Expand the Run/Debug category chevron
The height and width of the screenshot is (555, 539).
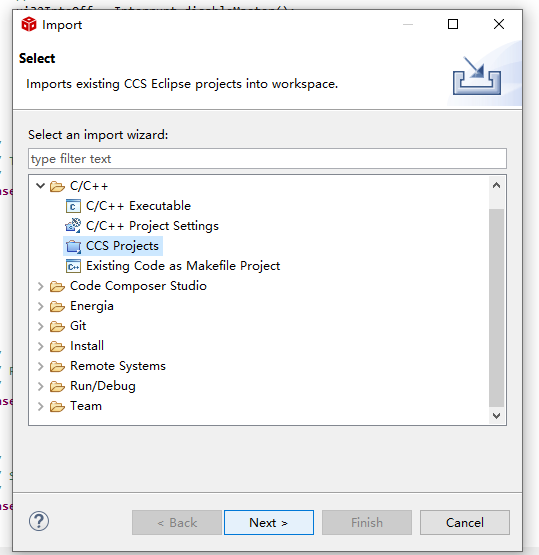tap(41, 387)
